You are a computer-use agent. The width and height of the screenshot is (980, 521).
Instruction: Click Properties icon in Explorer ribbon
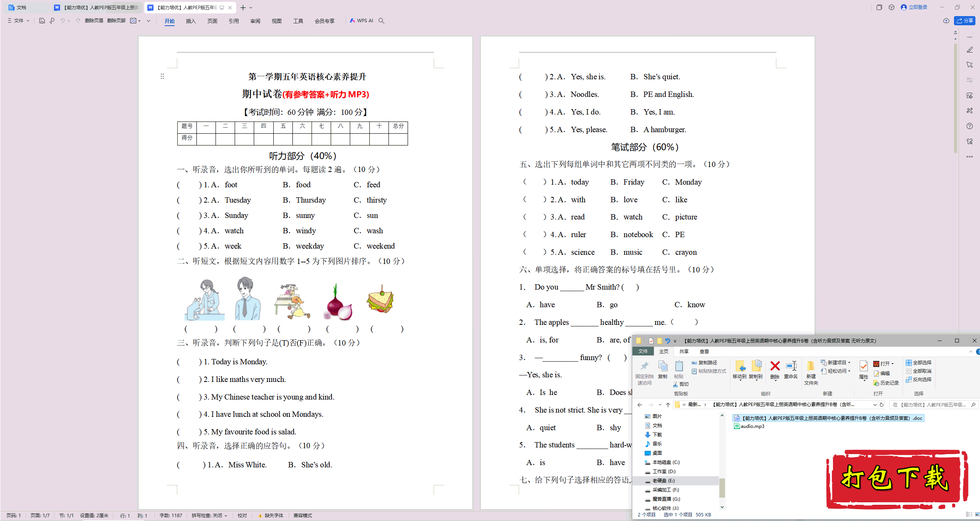(x=864, y=366)
